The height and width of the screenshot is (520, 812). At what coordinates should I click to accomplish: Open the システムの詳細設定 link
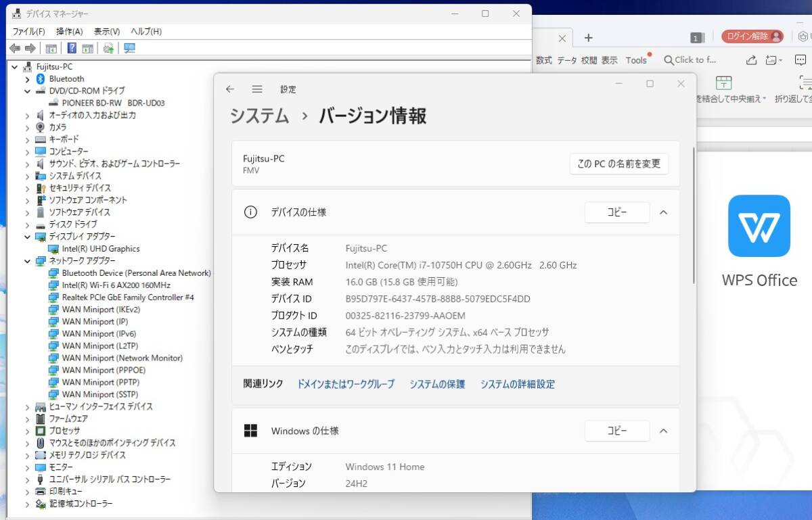click(x=518, y=384)
